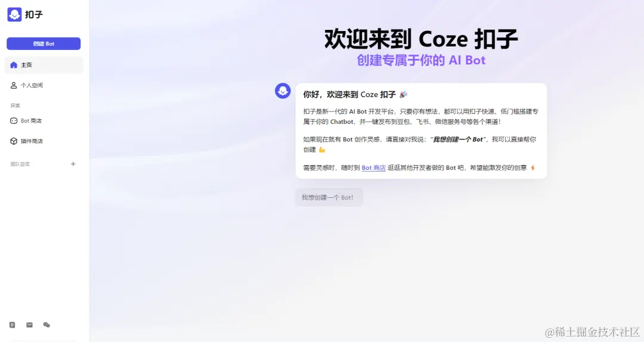Click the WeChat icon at sidebar bottom
Image resolution: width=644 pixels, height=342 pixels.
point(47,325)
